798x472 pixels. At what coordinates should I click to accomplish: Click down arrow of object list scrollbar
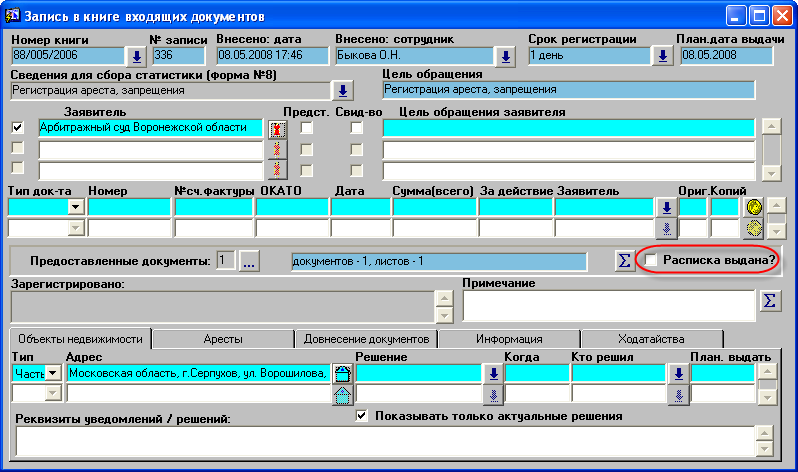pyautogui.click(x=767, y=397)
